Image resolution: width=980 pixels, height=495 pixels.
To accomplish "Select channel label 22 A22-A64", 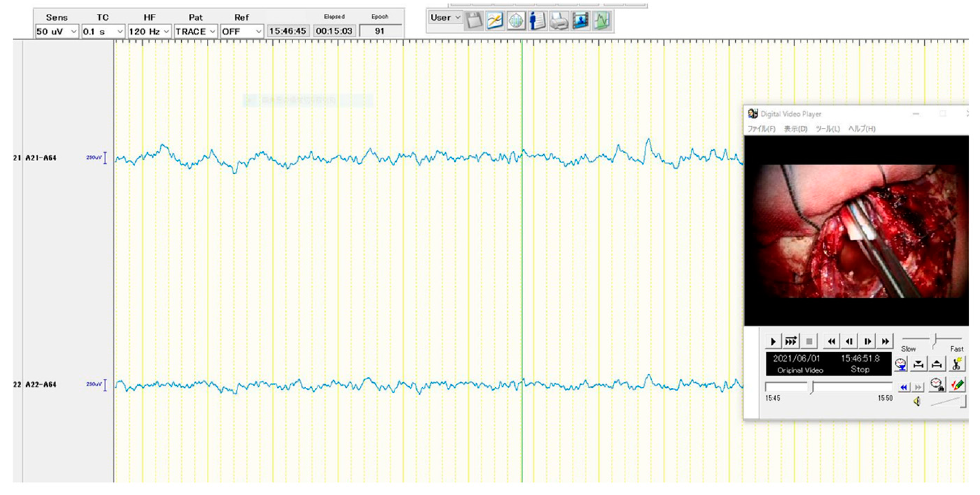I will coord(35,385).
